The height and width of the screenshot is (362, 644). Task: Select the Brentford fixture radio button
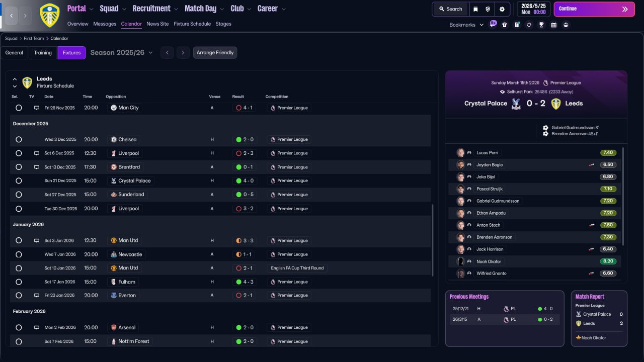19,167
